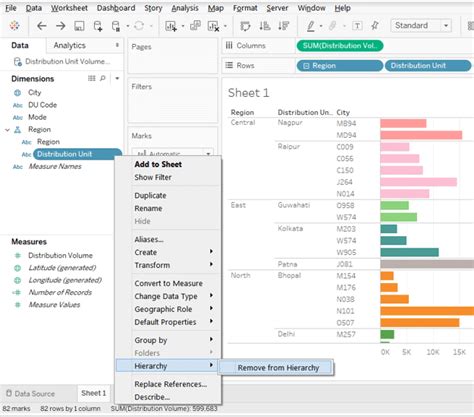The height and width of the screenshot is (417, 474).
Task: Click the Nagpur MD94 salmon bar
Action: coord(421,135)
